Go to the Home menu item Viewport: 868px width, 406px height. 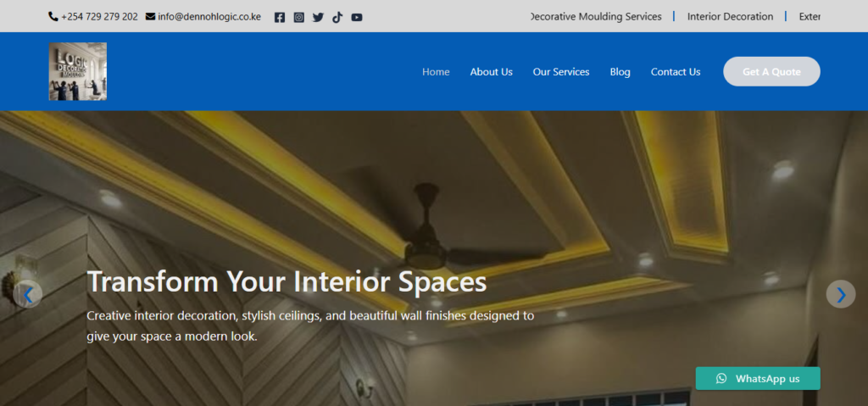(436, 71)
